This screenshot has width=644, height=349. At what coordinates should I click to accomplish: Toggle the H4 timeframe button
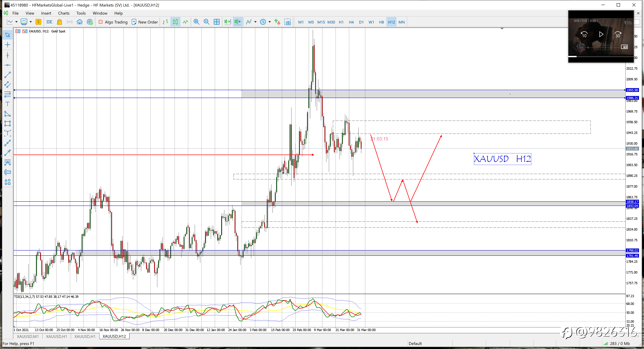(351, 22)
